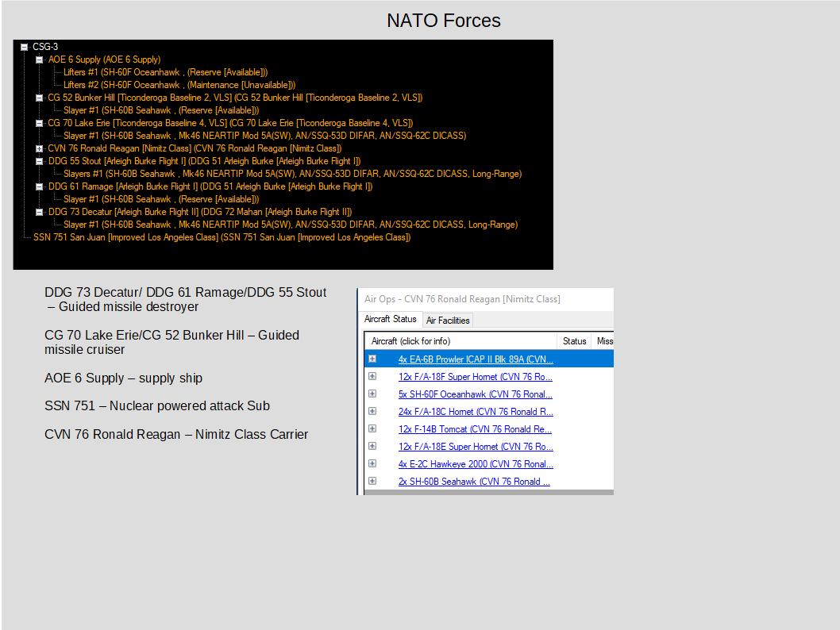840x630 pixels.
Task: Select the CSG-3 group label
Action: (45, 47)
